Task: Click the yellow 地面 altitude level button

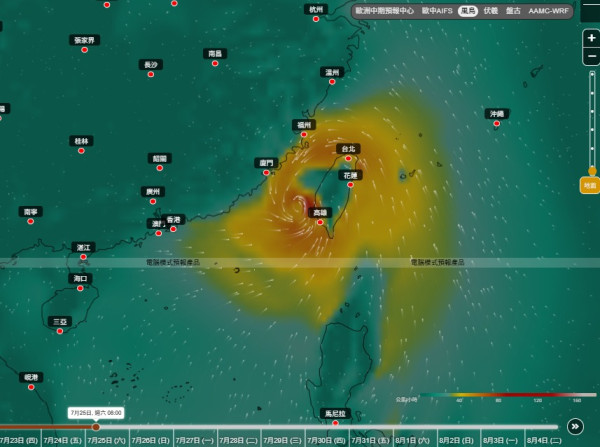Action: click(x=590, y=186)
